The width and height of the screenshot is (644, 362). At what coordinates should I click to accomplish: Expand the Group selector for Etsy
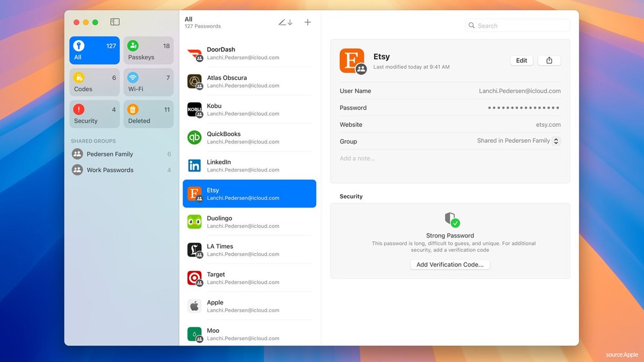(556, 141)
